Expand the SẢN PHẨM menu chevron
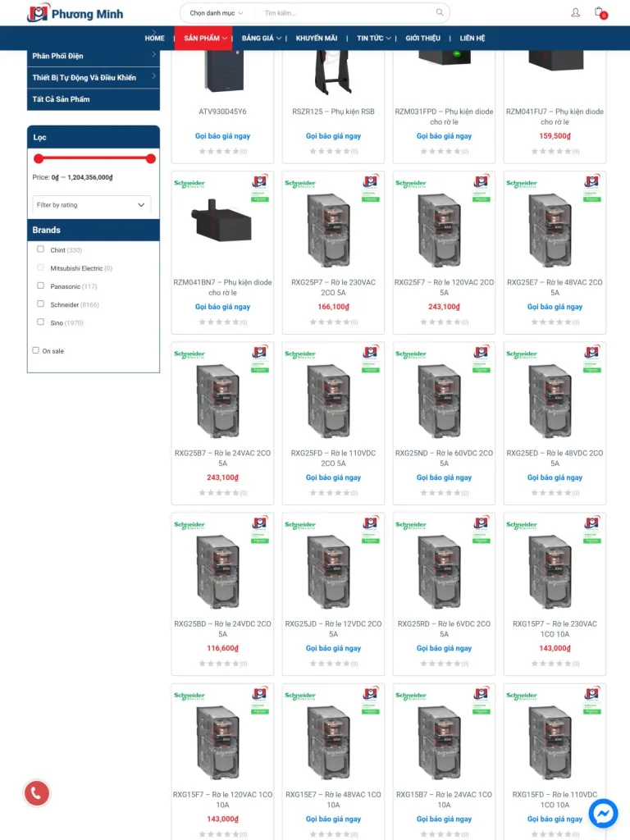 click(x=225, y=38)
